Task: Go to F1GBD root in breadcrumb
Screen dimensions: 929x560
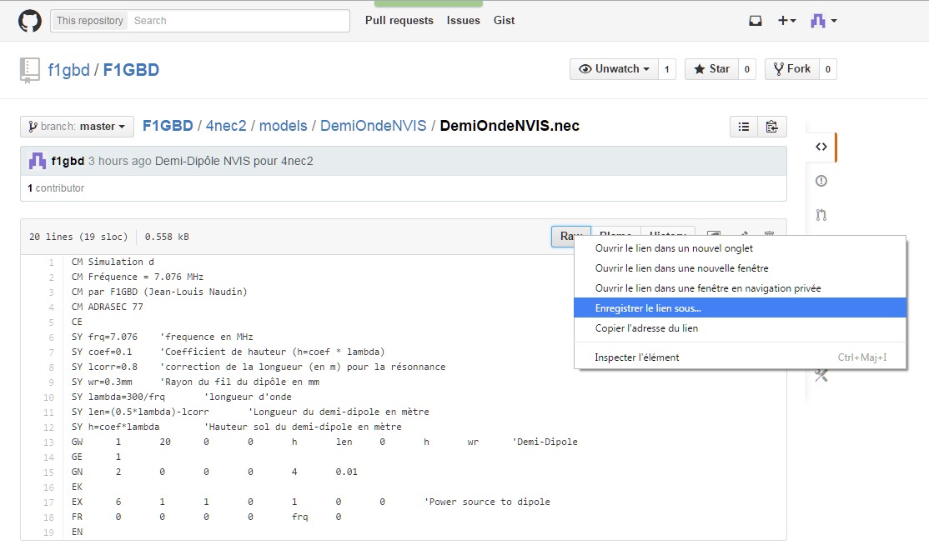Action: tap(168, 126)
